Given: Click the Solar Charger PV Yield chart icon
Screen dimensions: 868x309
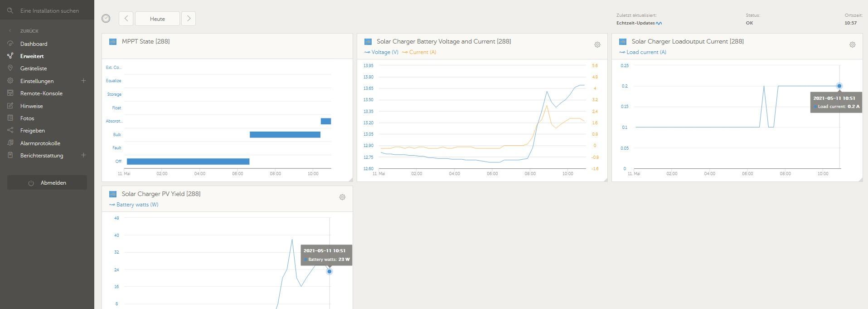Looking at the screenshot, I should click(x=113, y=194).
